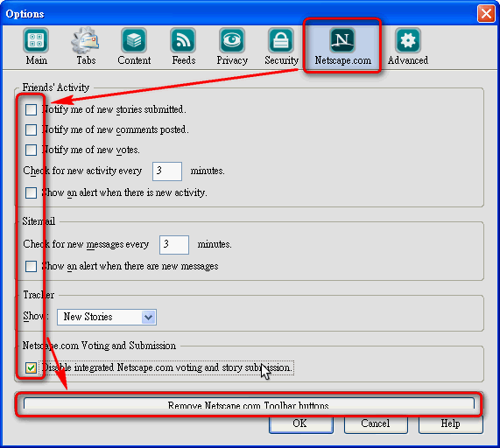Enable alert when there are new messages

coord(31,266)
